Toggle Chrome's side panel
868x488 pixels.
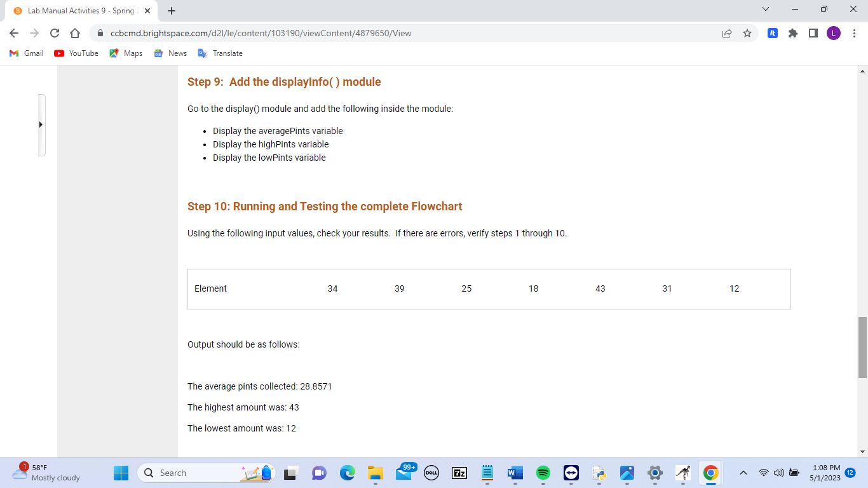point(814,33)
